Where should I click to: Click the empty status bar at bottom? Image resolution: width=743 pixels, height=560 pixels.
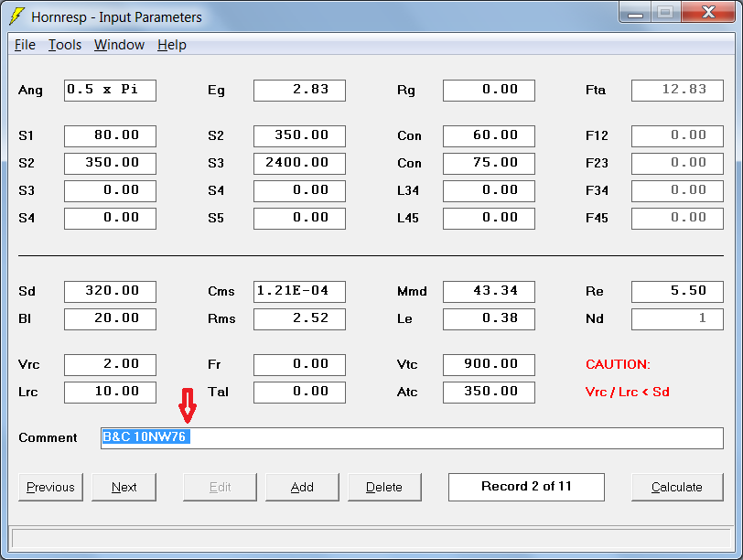[371, 539]
